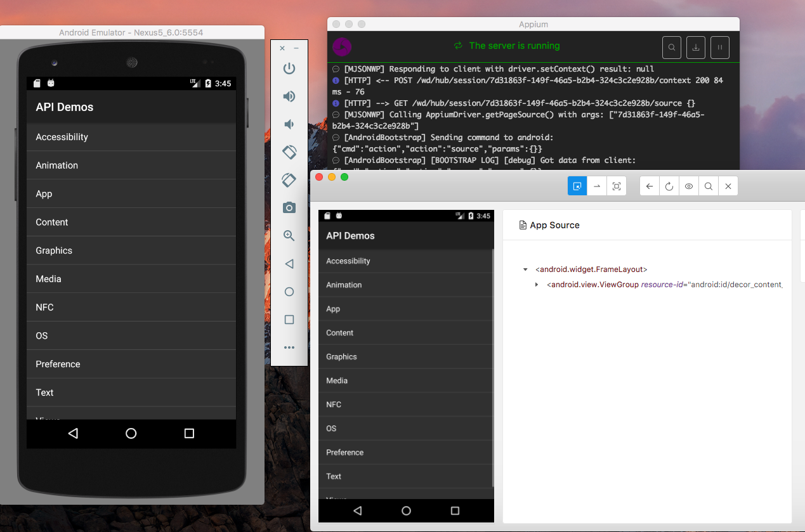Click the emulator power button icon
The height and width of the screenshot is (532, 805).
[289, 68]
